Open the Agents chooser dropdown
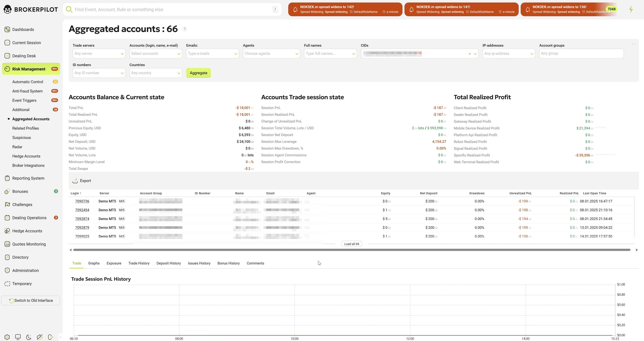 pos(272,53)
